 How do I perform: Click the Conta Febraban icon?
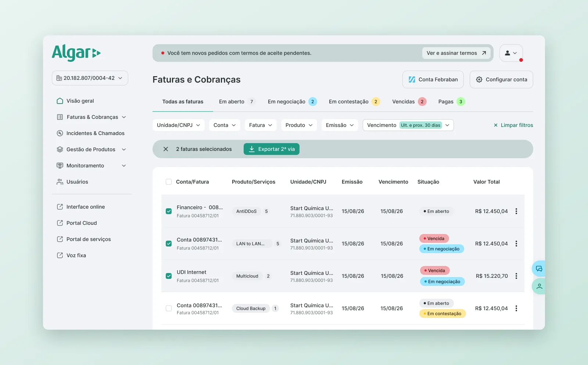point(412,79)
